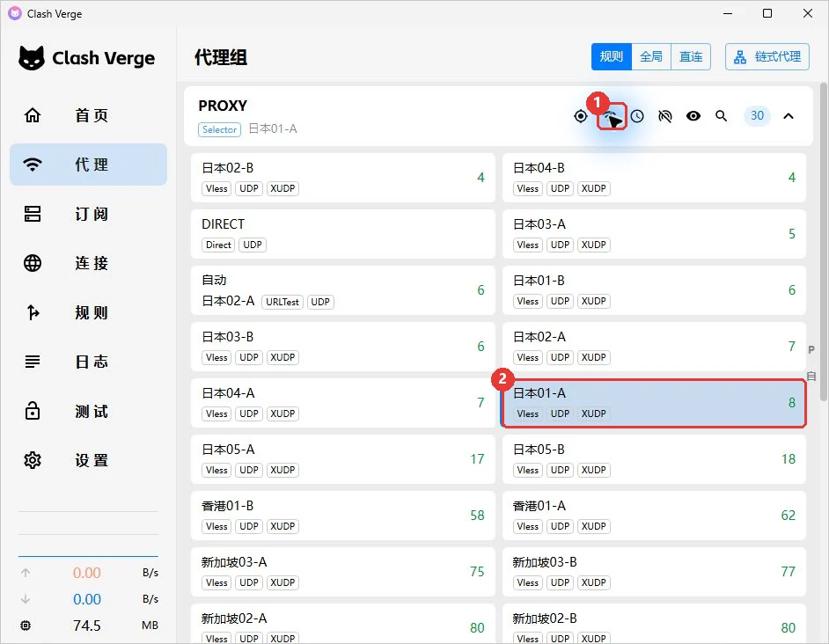Screen dimensions: 829x644
Task: Select proxy node 新加坡03-A
Action: coord(342,572)
